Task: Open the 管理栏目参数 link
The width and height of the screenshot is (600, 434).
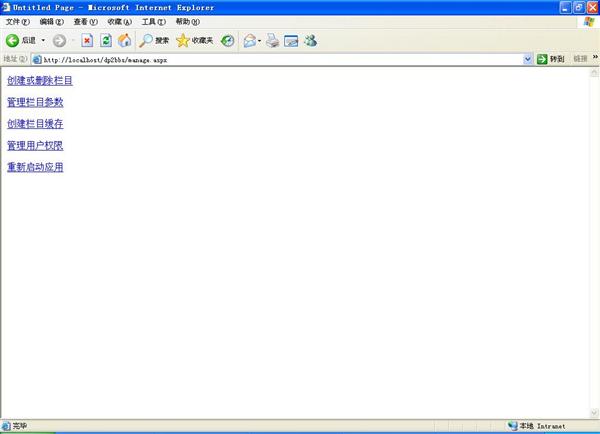Action: click(35, 102)
